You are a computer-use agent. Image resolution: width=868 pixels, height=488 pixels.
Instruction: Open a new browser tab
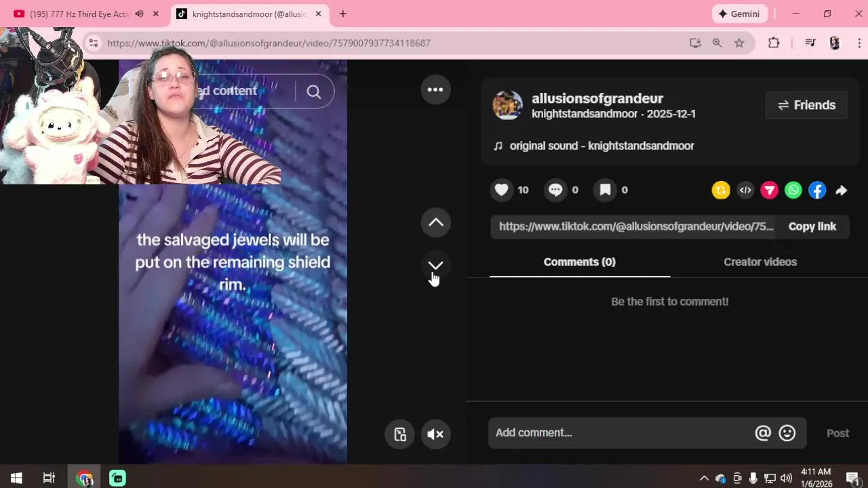[x=343, y=14]
